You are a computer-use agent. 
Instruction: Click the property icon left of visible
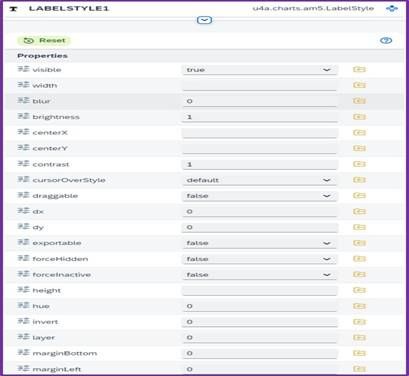tap(23, 69)
